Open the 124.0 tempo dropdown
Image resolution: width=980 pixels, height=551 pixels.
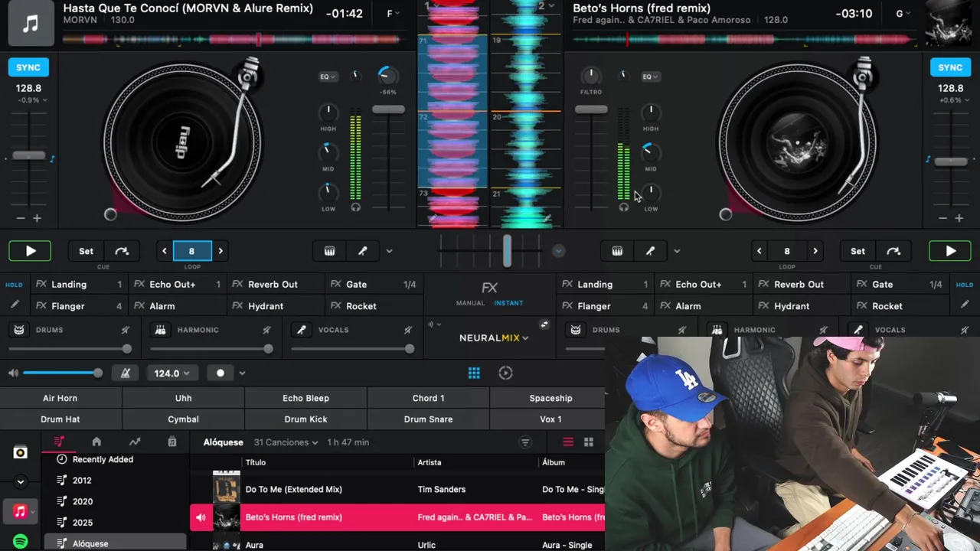171,373
